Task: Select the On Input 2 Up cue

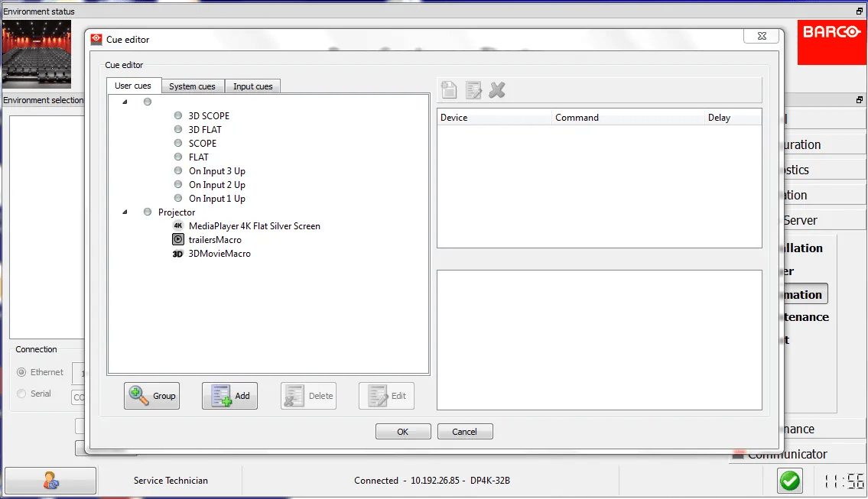Action: [x=216, y=185]
